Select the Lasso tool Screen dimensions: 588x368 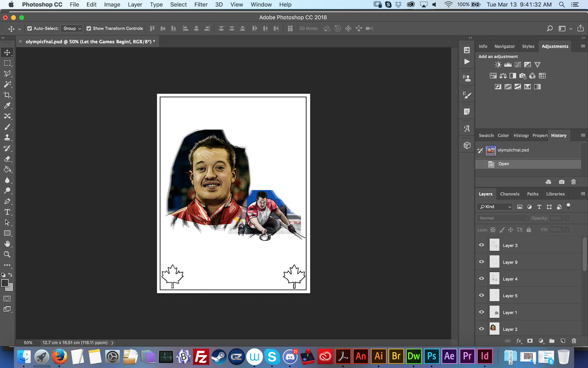tap(7, 74)
